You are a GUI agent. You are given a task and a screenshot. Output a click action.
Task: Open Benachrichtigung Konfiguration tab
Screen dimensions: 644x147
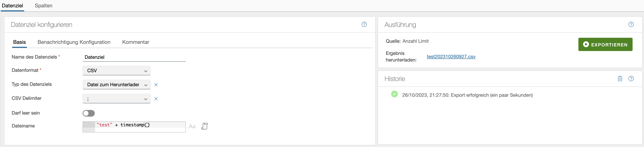tap(74, 42)
